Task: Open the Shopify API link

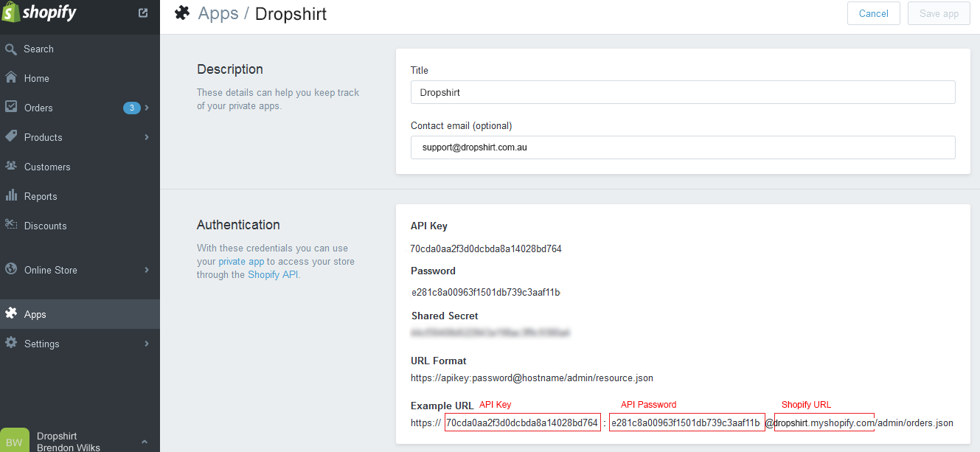Action: click(x=273, y=275)
